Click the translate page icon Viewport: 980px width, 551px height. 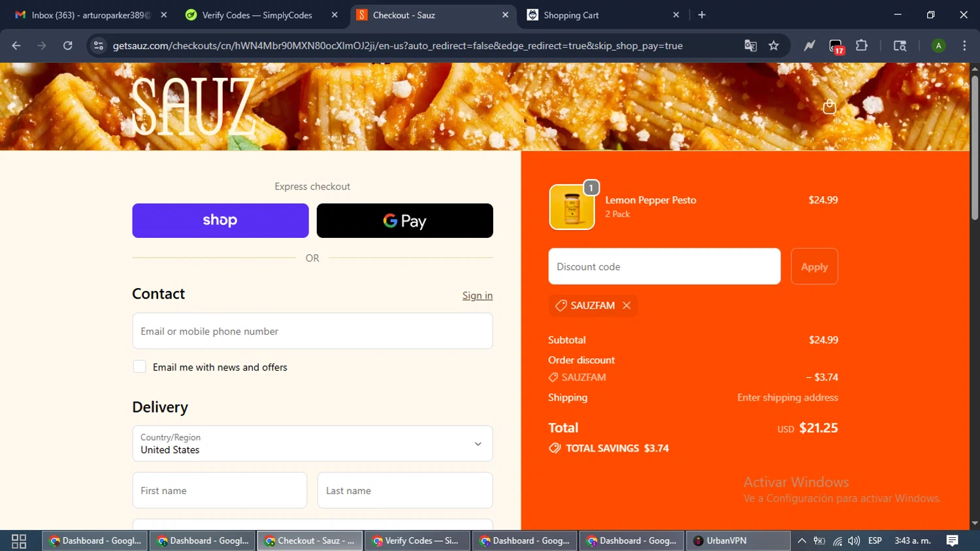(751, 46)
